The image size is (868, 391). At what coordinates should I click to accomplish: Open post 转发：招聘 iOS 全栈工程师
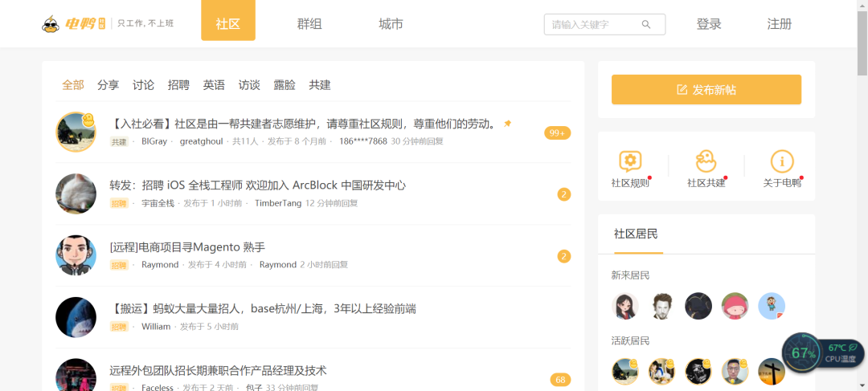pyautogui.click(x=258, y=185)
